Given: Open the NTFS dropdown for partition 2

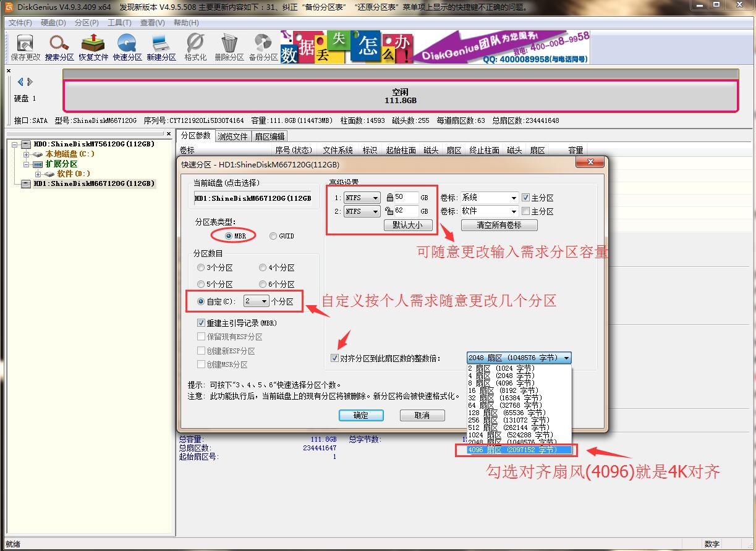Looking at the screenshot, I should click(x=362, y=211).
